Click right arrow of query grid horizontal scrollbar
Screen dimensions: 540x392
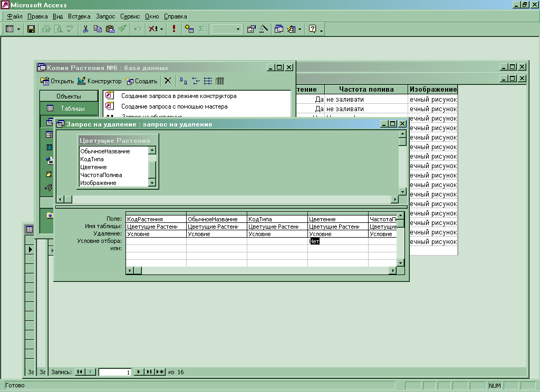pyautogui.click(x=392, y=271)
